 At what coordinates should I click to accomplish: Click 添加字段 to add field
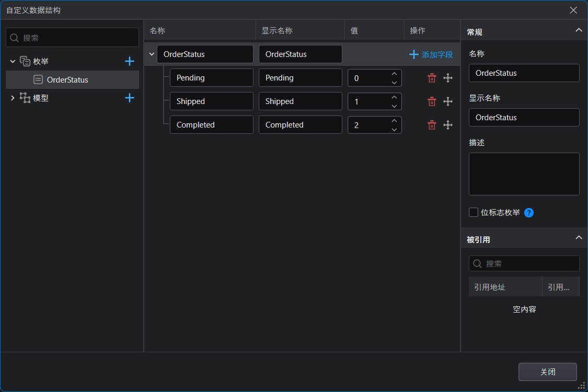[431, 54]
